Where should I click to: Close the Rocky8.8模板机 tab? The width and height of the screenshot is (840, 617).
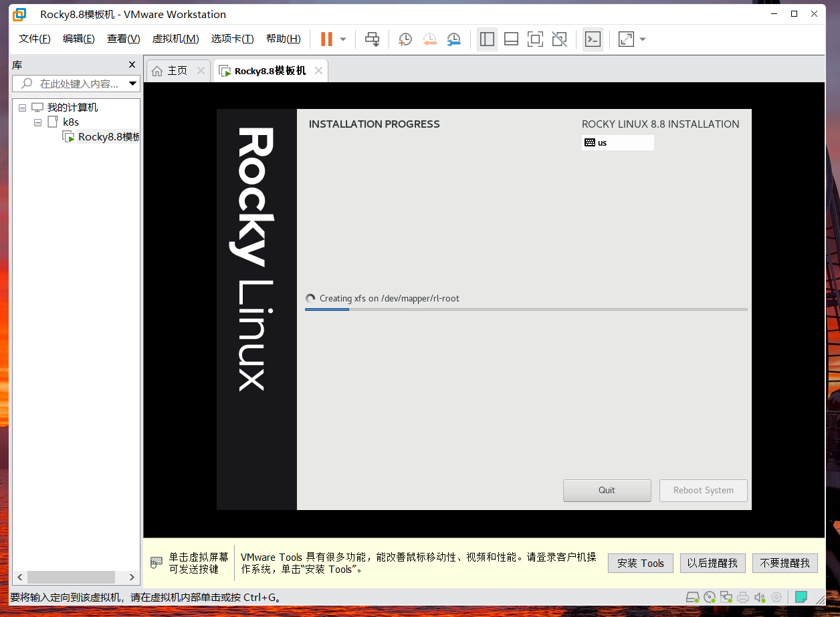click(318, 71)
